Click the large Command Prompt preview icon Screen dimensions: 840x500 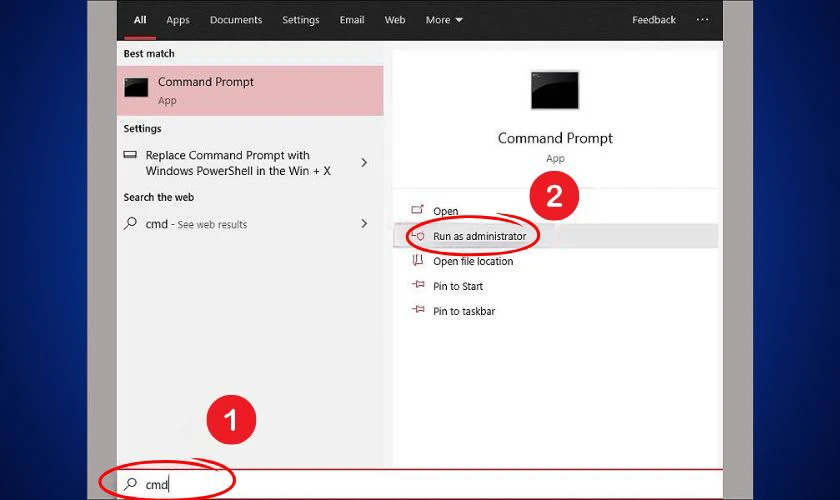pos(554,90)
